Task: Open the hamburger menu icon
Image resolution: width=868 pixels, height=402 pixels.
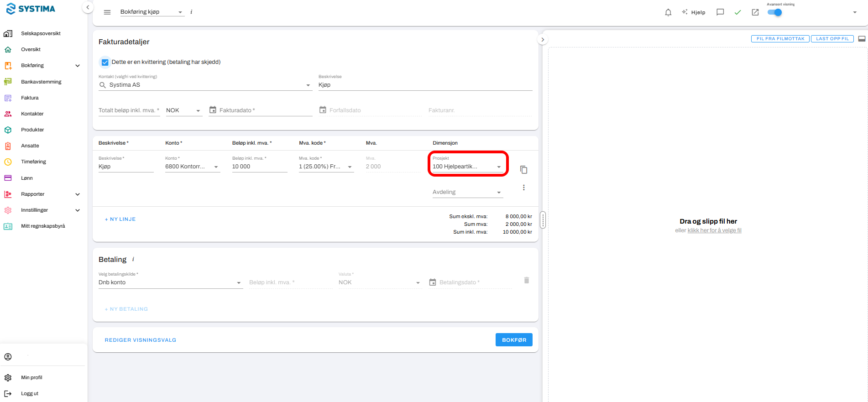Action: coord(107,12)
